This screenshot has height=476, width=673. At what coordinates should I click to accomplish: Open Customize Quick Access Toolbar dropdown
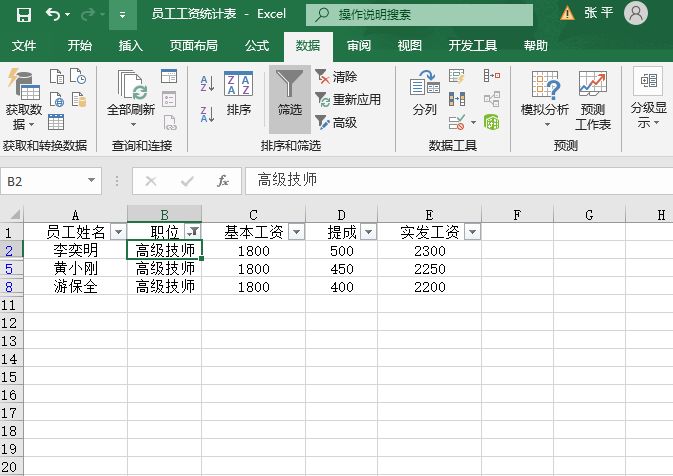[x=123, y=15]
